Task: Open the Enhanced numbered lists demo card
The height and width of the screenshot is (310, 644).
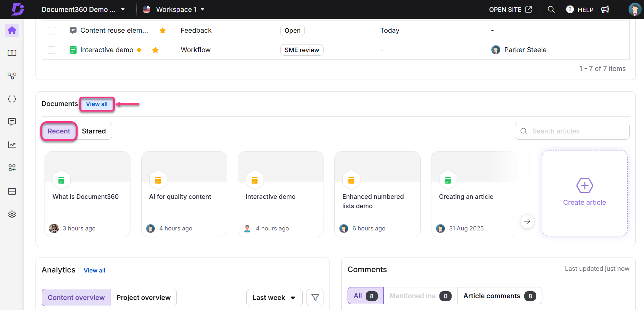Action: pos(377,194)
